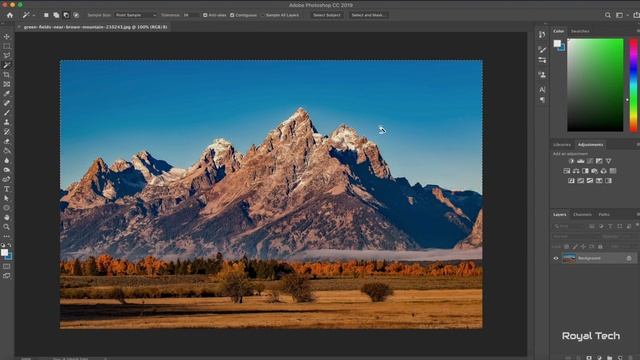The image size is (640, 360).
Task: Select the Magic Wand tool in toolbar
Action: pos(7,65)
